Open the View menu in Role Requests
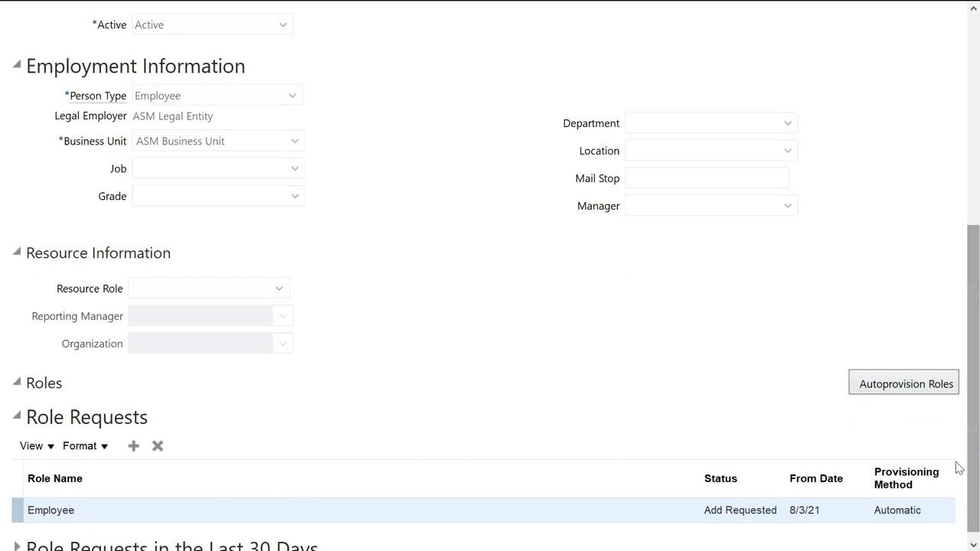 pos(37,446)
